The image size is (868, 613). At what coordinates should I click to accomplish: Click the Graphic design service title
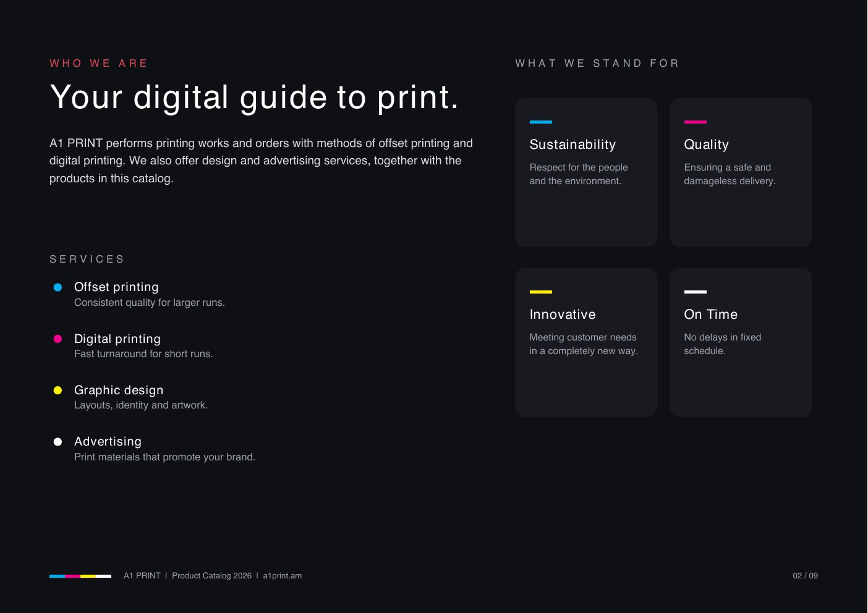[x=119, y=390]
